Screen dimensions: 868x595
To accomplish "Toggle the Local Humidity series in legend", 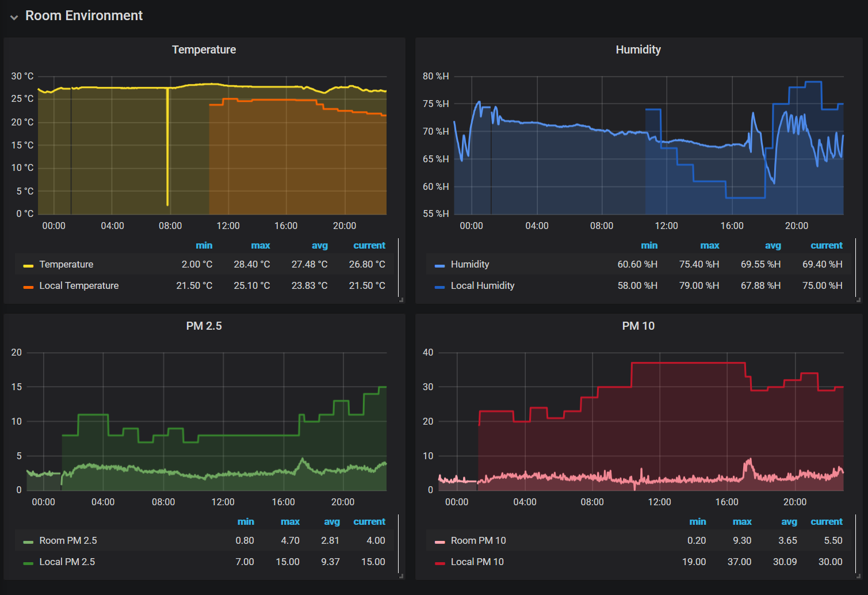I will click(x=482, y=286).
